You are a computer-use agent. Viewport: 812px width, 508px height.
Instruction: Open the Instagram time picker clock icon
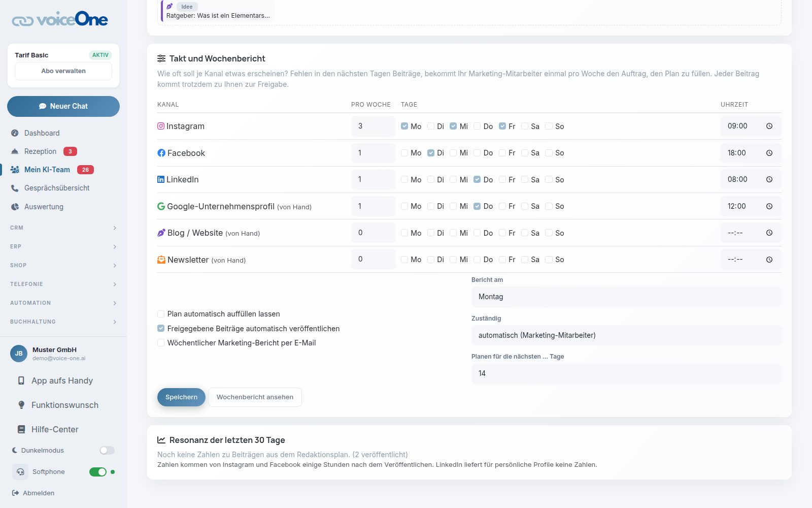[769, 126]
